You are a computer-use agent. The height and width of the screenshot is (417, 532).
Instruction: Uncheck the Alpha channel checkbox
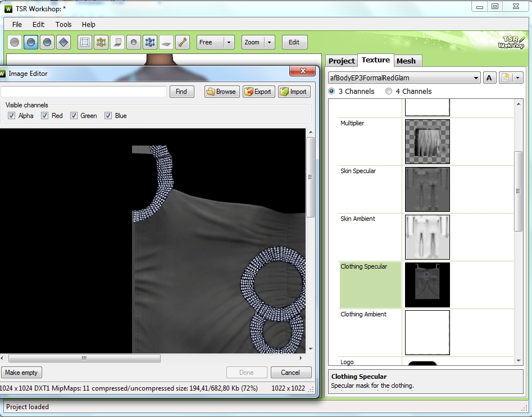click(12, 116)
